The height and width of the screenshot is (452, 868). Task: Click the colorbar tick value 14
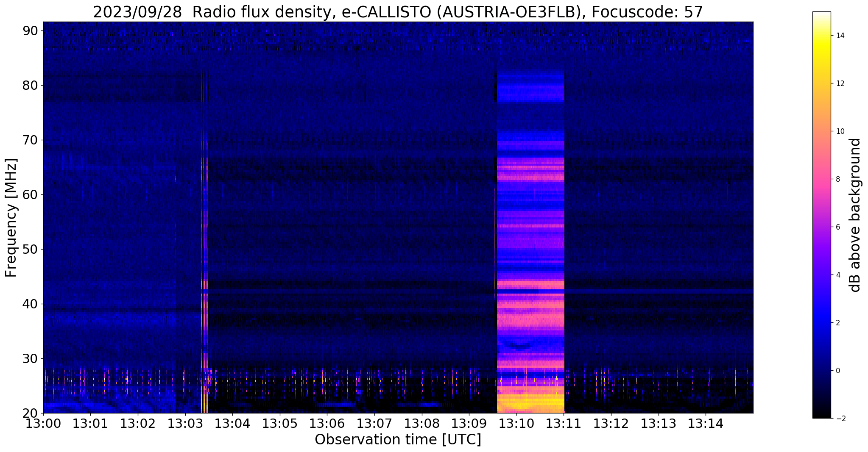(x=840, y=36)
